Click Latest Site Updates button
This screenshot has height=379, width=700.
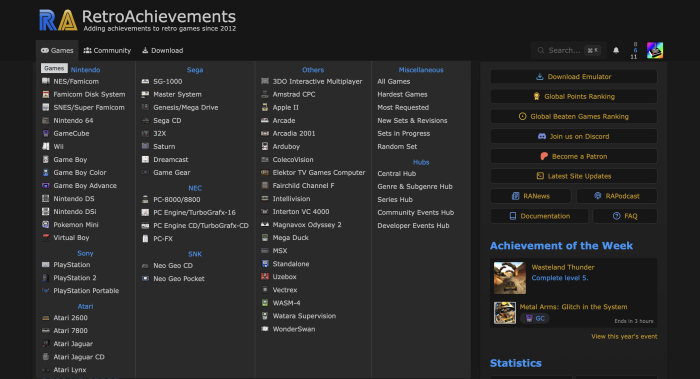click(574, 176)
